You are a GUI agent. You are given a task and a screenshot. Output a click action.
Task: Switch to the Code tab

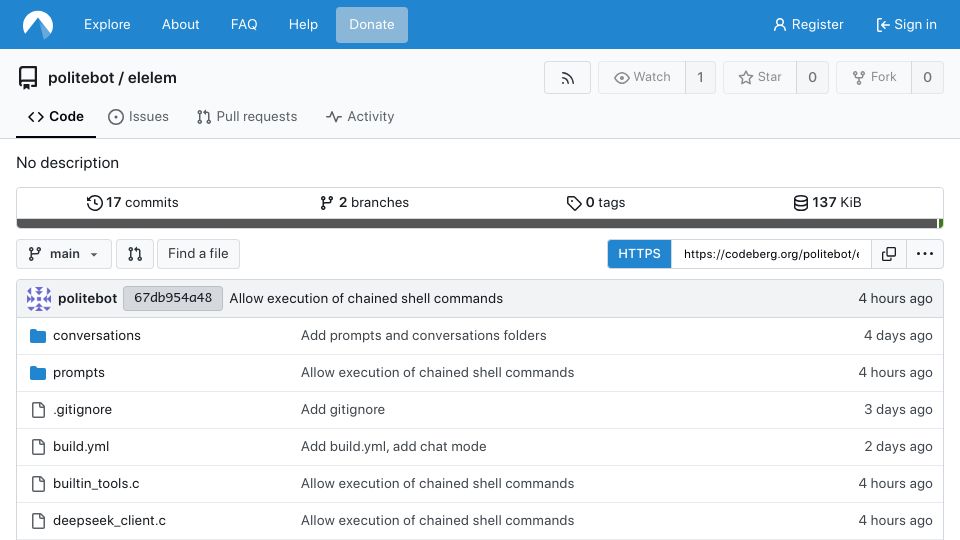click(56, 117)
